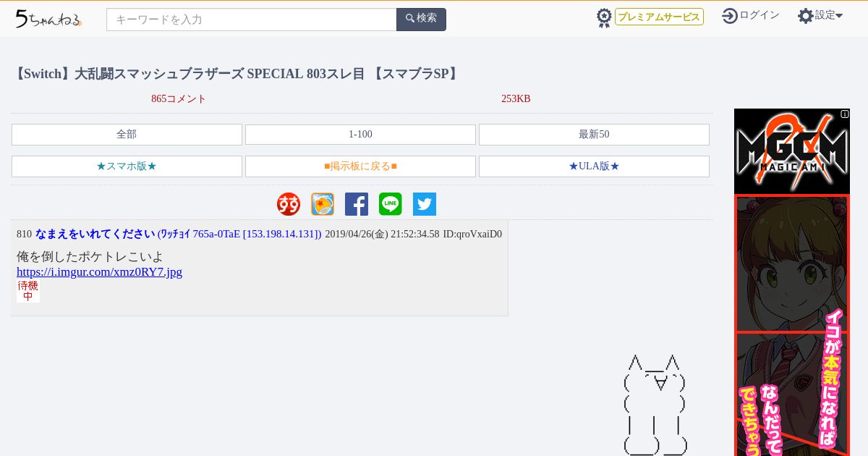Image resolution: width=868 pixels, height=456 pixels.
Task: Click the post date 2019/04/26(金) 21:52:34.58
Action: point(382,235)
